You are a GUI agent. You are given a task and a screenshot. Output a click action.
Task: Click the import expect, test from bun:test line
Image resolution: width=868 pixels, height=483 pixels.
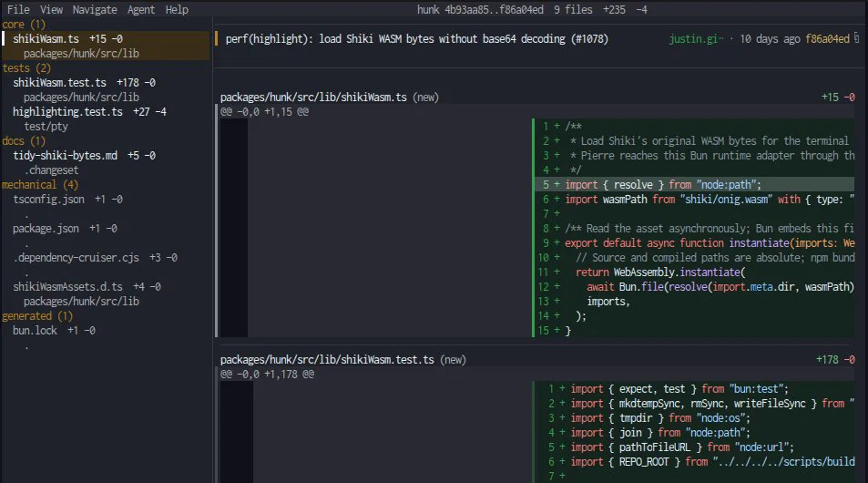[x=694, y=389]
